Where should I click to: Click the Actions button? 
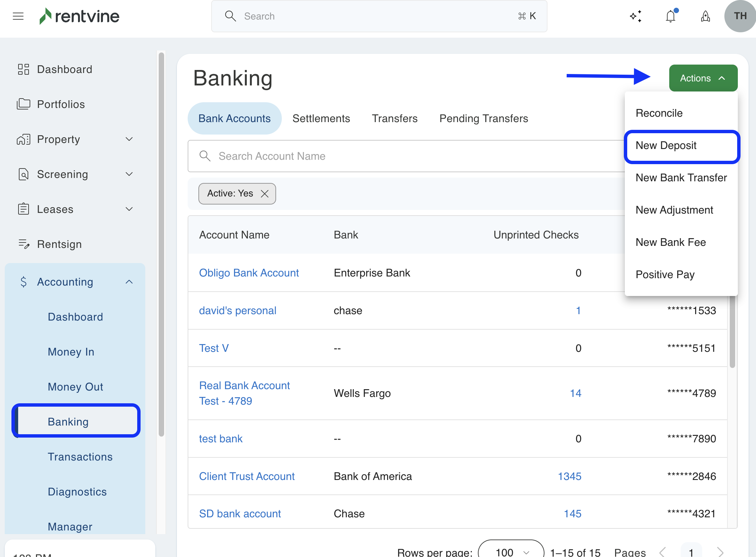point(703,78)
